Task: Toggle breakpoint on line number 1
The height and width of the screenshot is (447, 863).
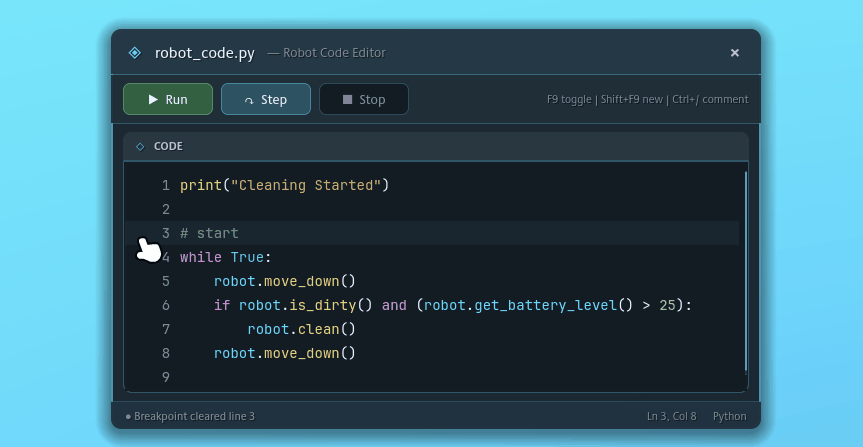Action: click(x=166, y=186)
